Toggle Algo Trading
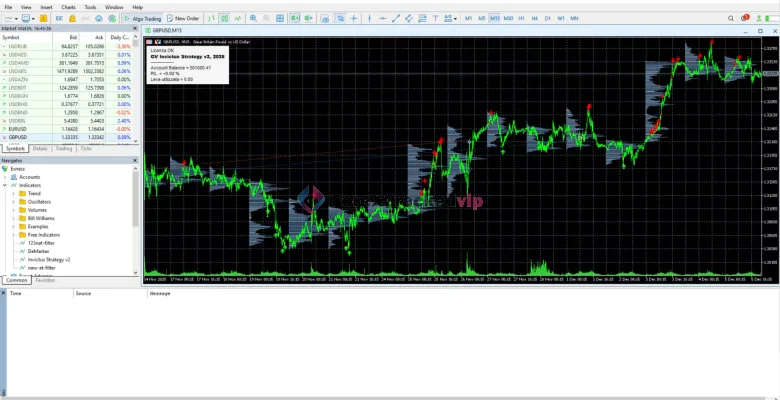 [142, 18]
